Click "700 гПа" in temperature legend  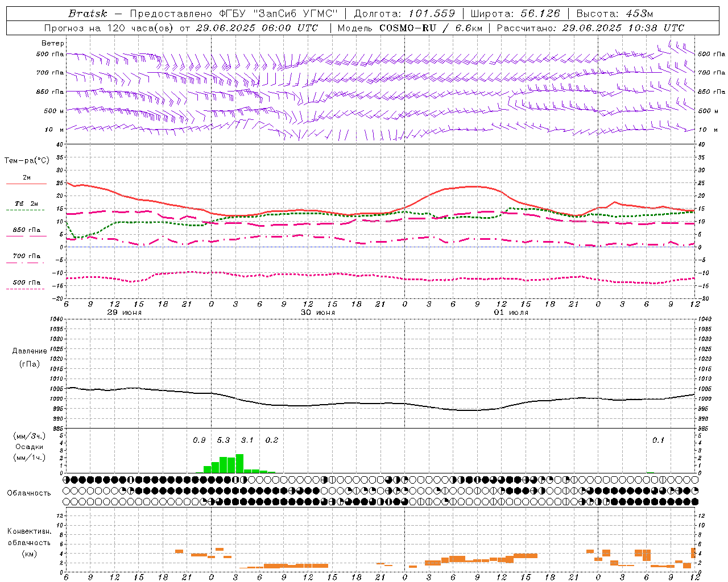tap(27, 256)
